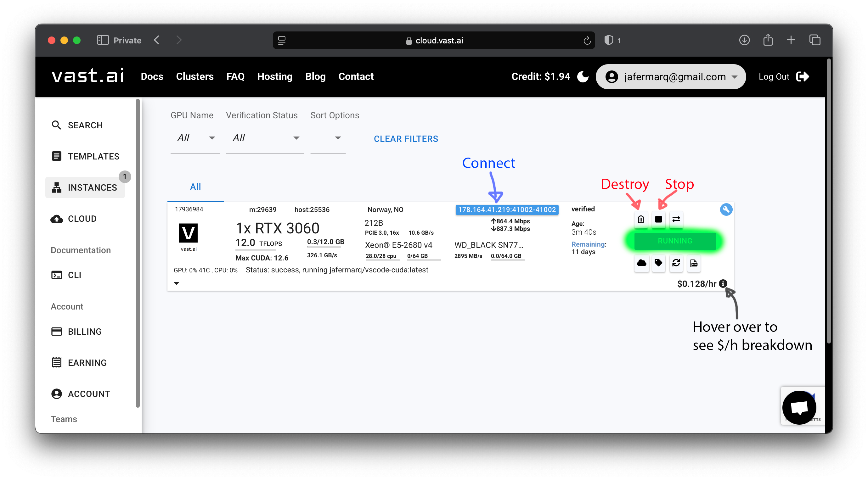868x480 pixels.
Task: Click Safari sidebar toggle icon
Action: tap(103, 40)
